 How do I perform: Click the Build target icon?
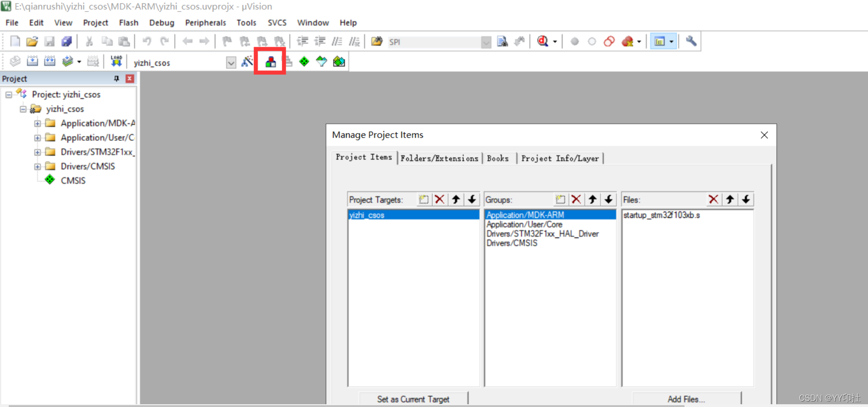tap(32, 61)
